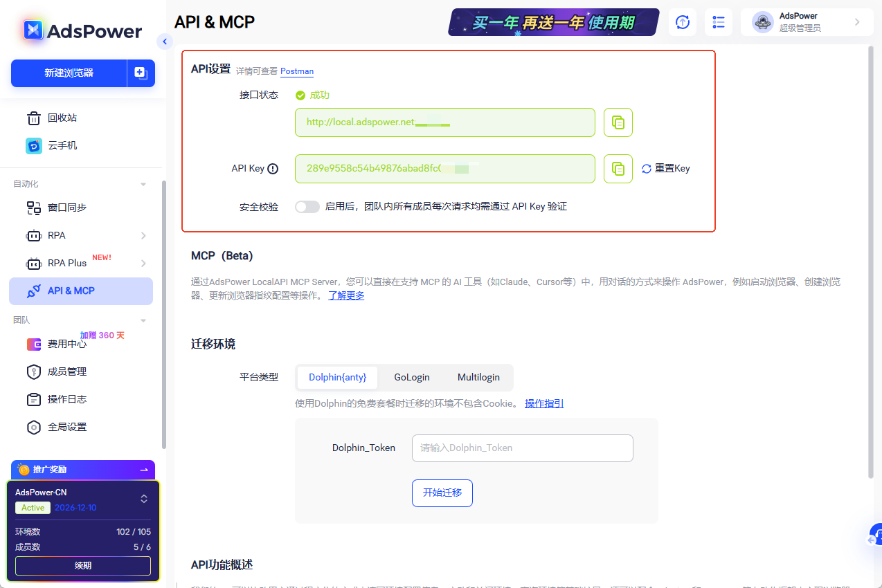
Task: Open the Postman documentation link
Action: [x=296, y=71]
